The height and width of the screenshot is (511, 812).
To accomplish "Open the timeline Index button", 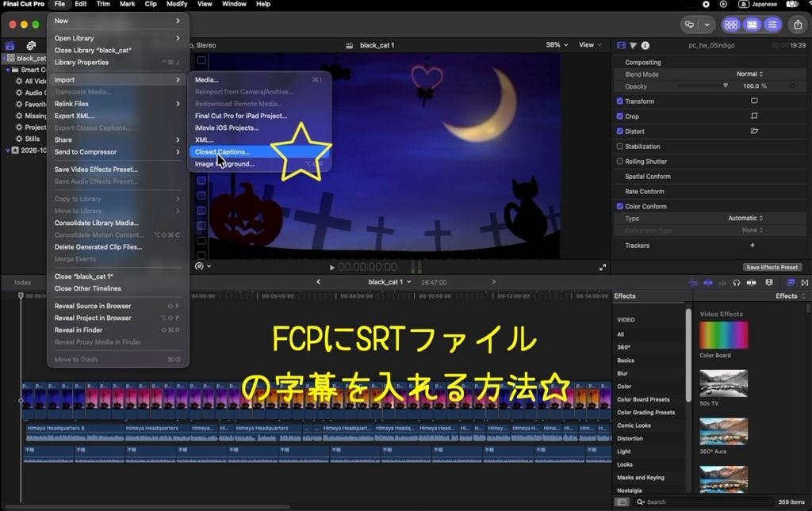I will pyautogui.click(x=23, y=282).
